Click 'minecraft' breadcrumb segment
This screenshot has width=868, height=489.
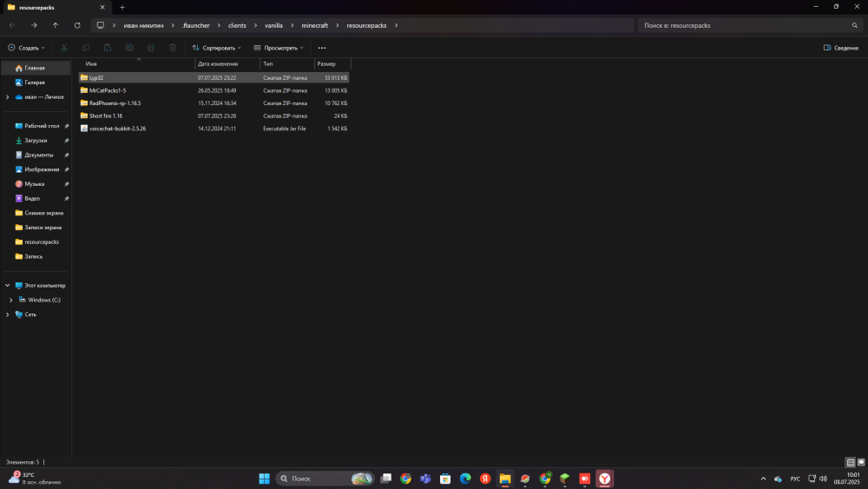314,25
